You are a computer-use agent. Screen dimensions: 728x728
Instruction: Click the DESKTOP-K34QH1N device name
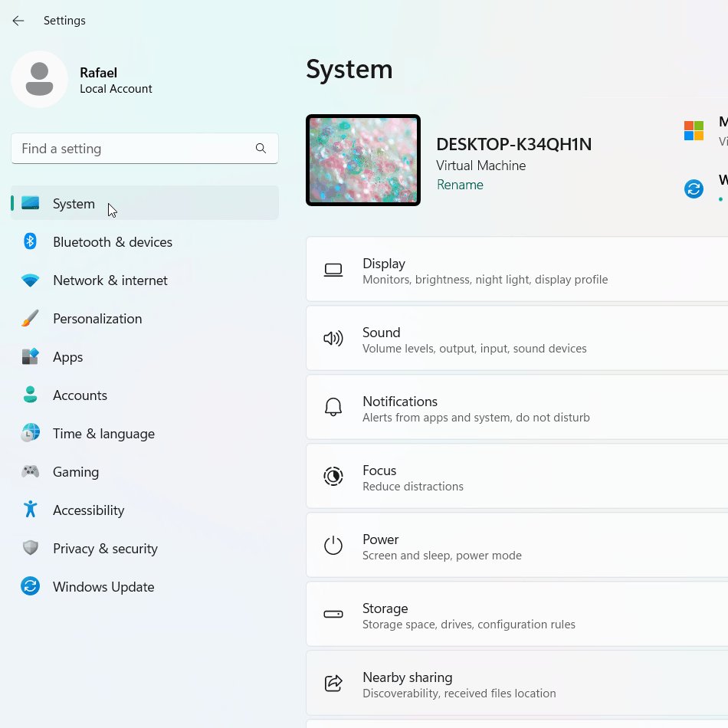(x=513, y=144)
